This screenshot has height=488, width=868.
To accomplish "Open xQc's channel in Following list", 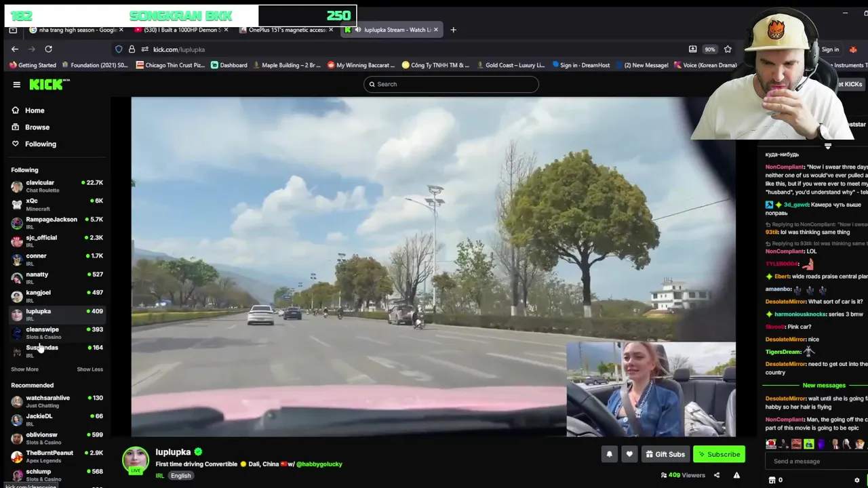I will coord(57,204).
